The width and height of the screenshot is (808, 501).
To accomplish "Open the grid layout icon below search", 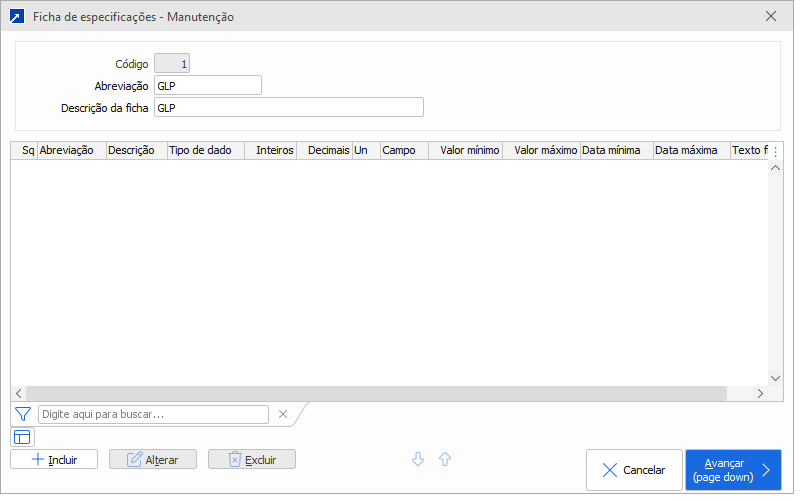I will tap(23, 437).
